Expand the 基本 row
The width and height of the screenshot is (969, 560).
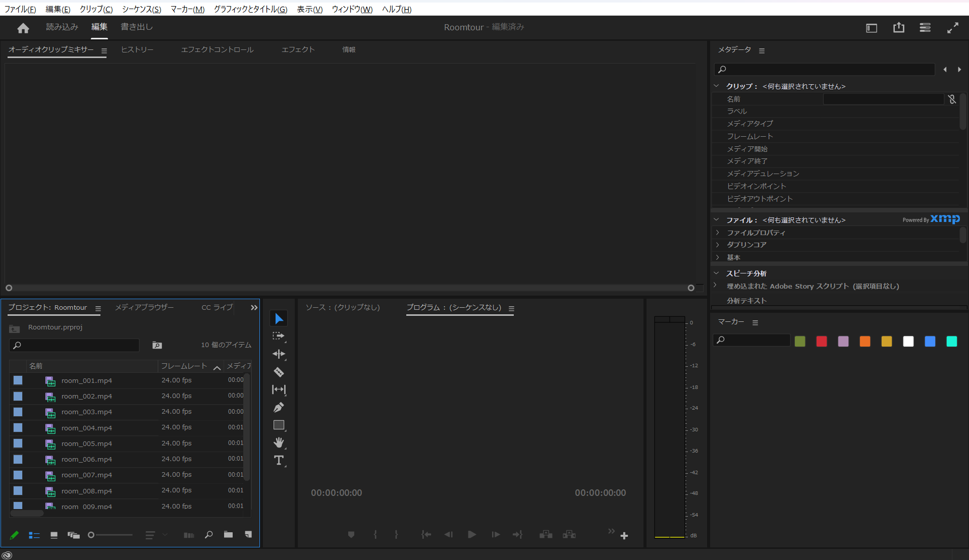pyautogui.click(x=718, y=257)
